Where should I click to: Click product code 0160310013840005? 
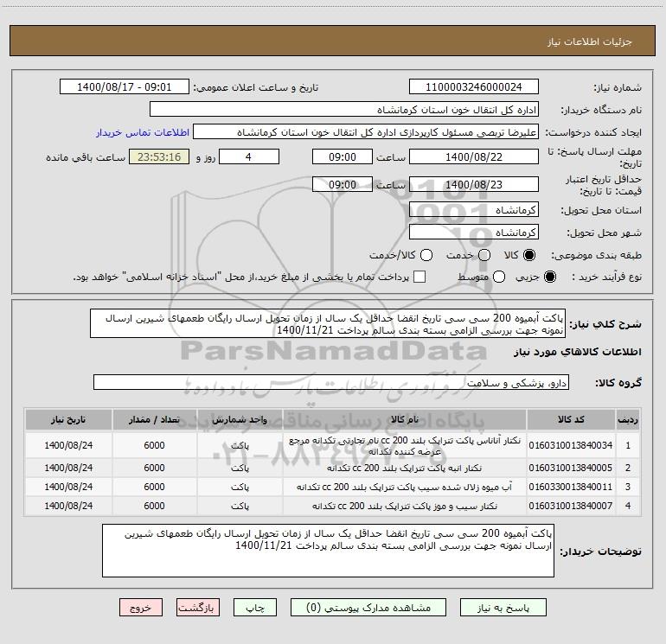pos(571,468)
